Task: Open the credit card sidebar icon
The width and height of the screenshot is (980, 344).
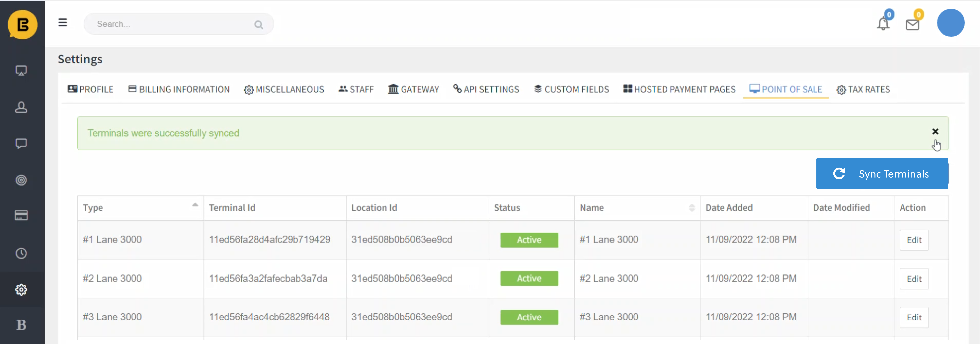Action: point(21,216)
